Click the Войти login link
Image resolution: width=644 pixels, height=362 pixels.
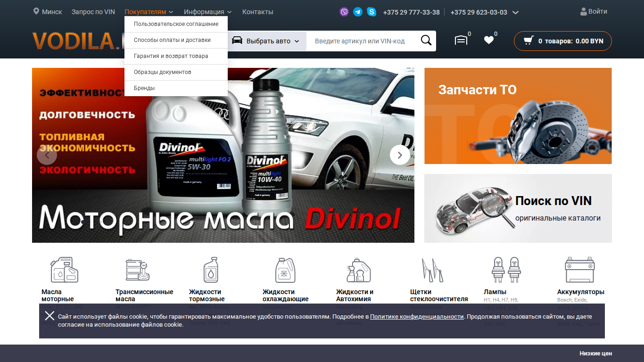[598, 11]
